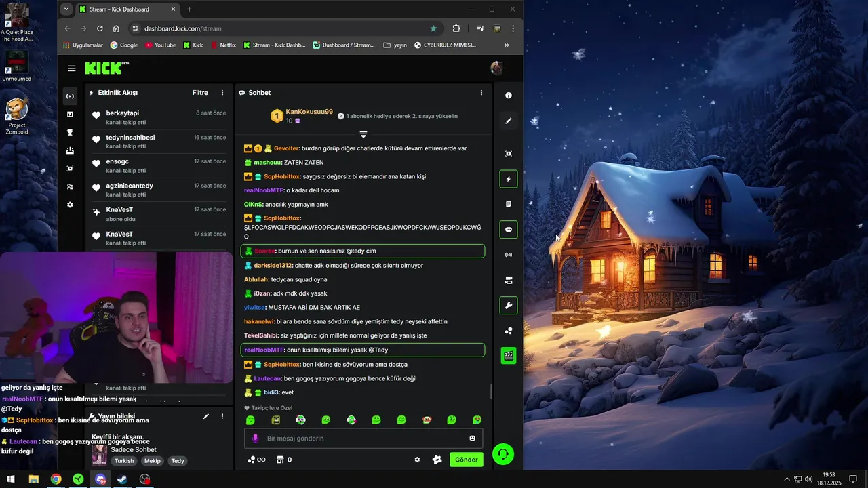
Task: Toggle the wrench tools panel button
Action: pos(509,306)
